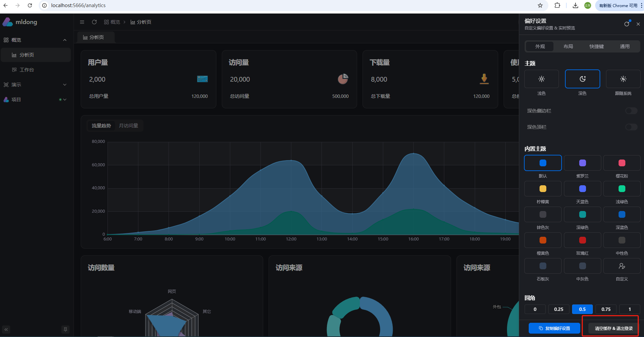Collapse the 概览 sidebar group
Screen dimensions: 644x337
pos(36,40)
